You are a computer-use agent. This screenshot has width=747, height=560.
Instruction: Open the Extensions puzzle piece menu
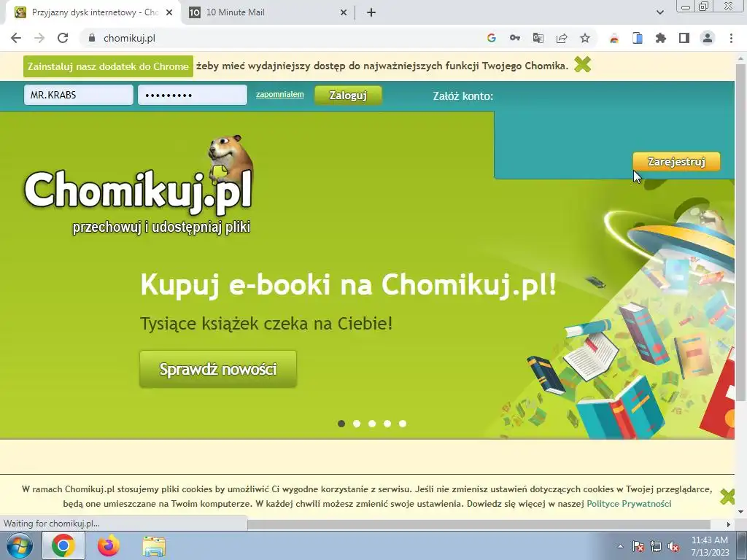[x=661, y=38]
